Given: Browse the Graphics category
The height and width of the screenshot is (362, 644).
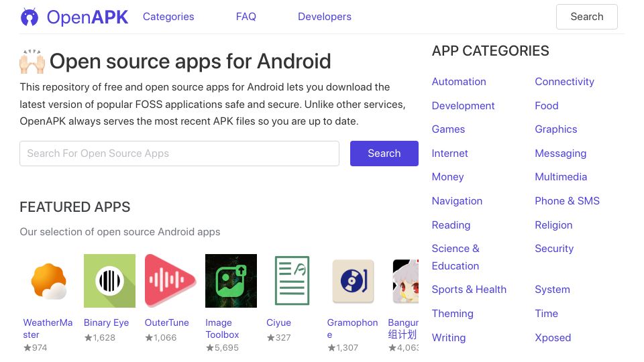Looking at the screenshot, I should pos(555,129).
